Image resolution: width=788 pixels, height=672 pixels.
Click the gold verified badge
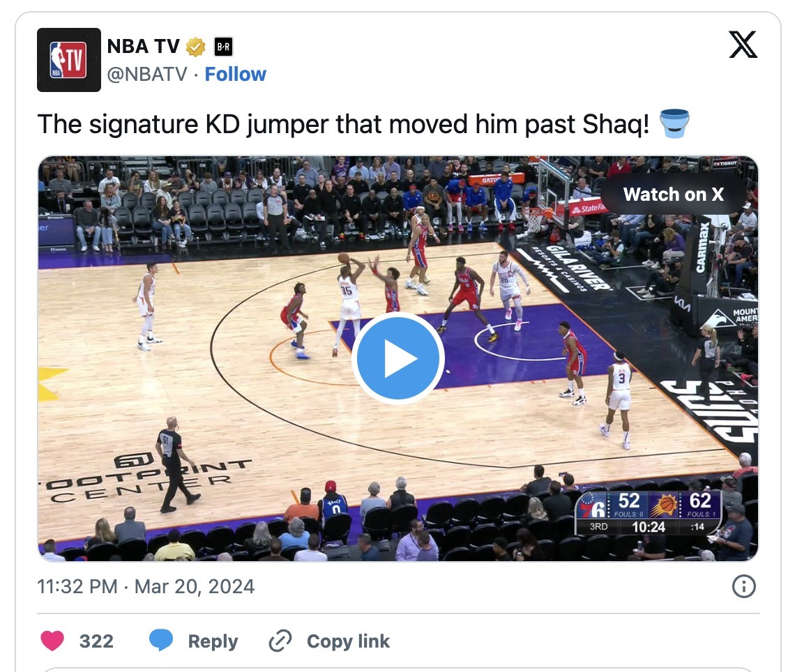pyautogui.click(x=195, y=47)
